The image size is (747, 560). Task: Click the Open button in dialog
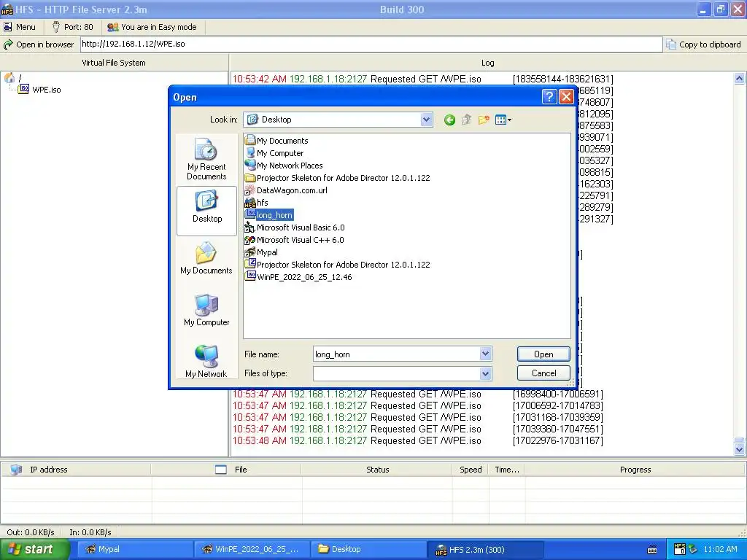click(x=543, y=354)
